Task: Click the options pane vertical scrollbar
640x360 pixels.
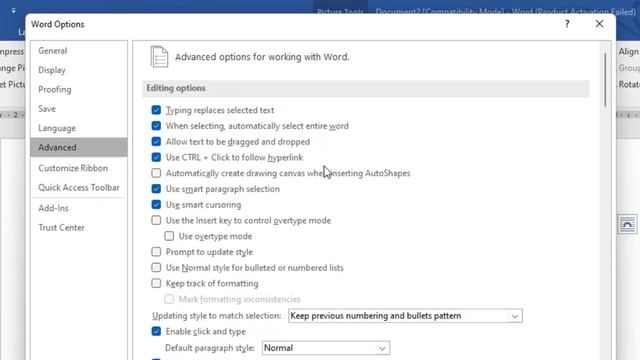Action: 605,80
